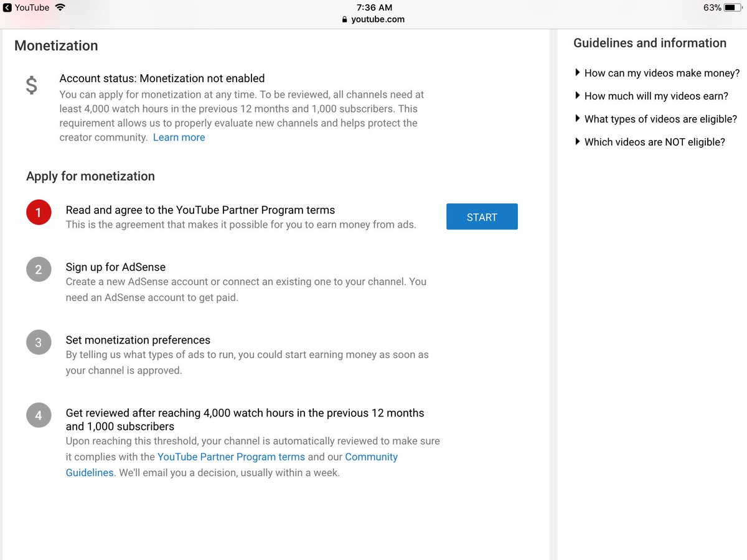Viewport: 747px width, 560px height.
Task: Click the 'Sign up for AdSense' heading
Action: [116, 267]
